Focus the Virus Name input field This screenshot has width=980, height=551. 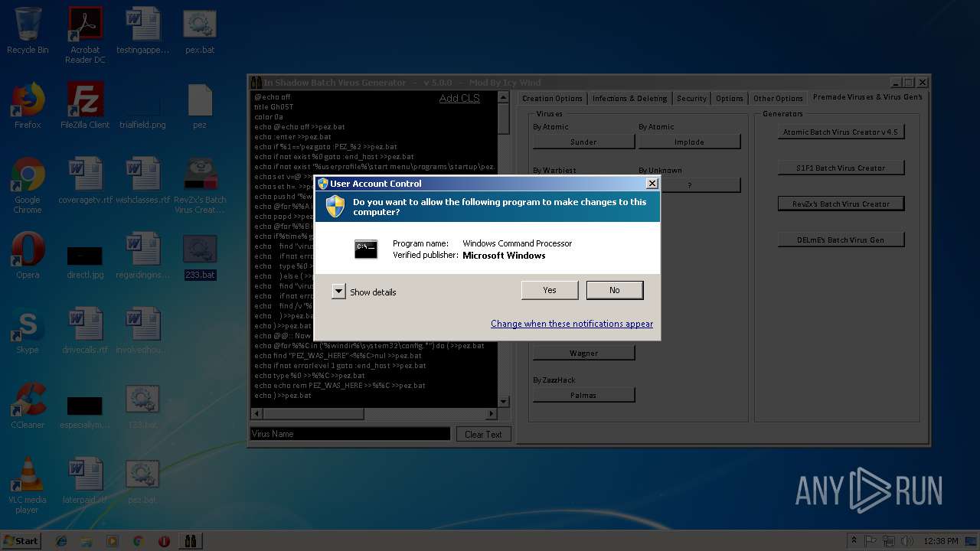[350, 434]
